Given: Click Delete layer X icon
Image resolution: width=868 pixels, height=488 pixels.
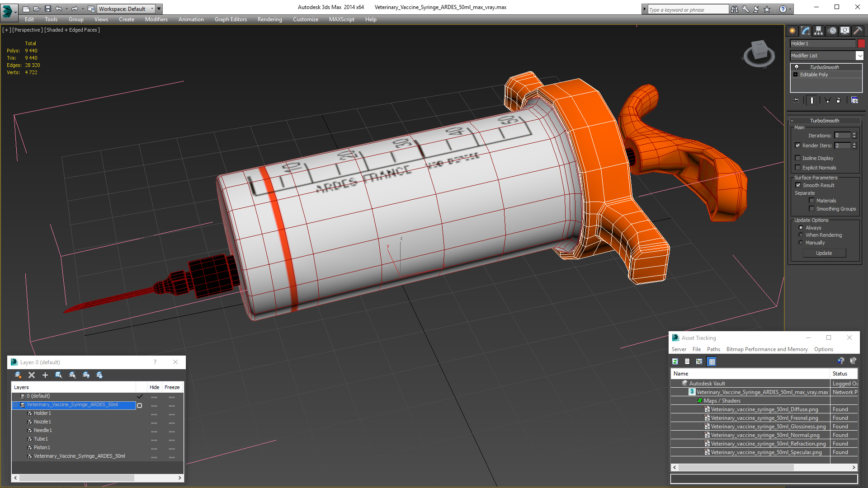Looking at the screenshot, I should [x=32, y=375].
